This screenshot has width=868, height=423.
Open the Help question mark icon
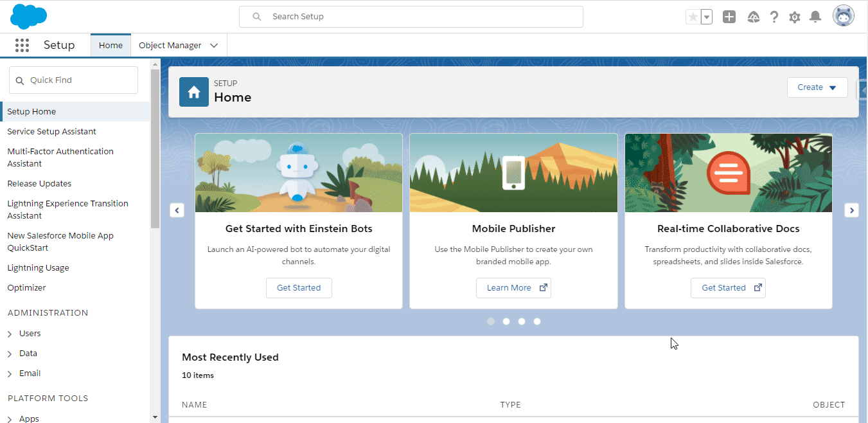pos(774,17)
